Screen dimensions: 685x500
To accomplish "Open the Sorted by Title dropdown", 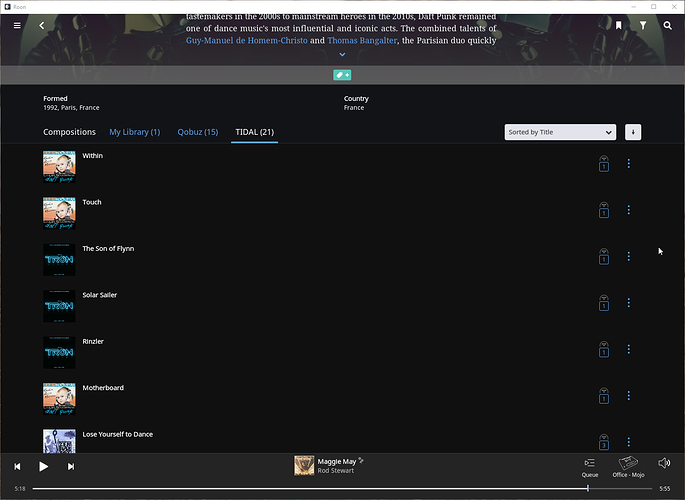I will point(560,132).
